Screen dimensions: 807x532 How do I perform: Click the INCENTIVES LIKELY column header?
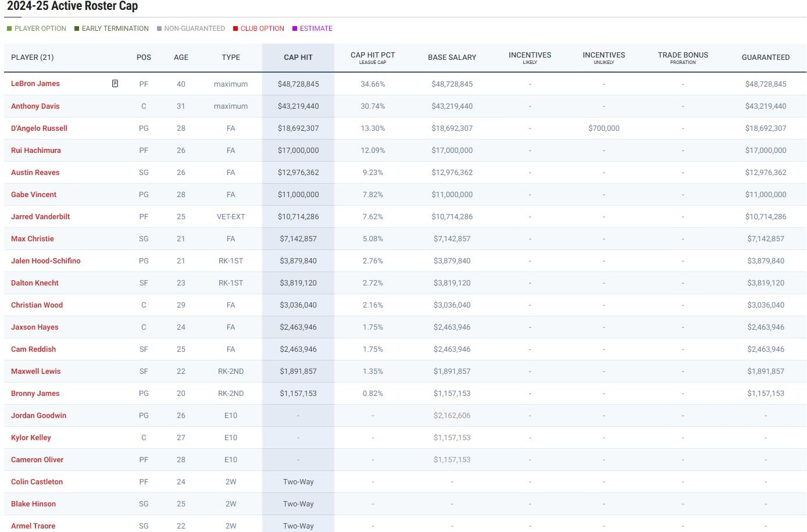530,58
